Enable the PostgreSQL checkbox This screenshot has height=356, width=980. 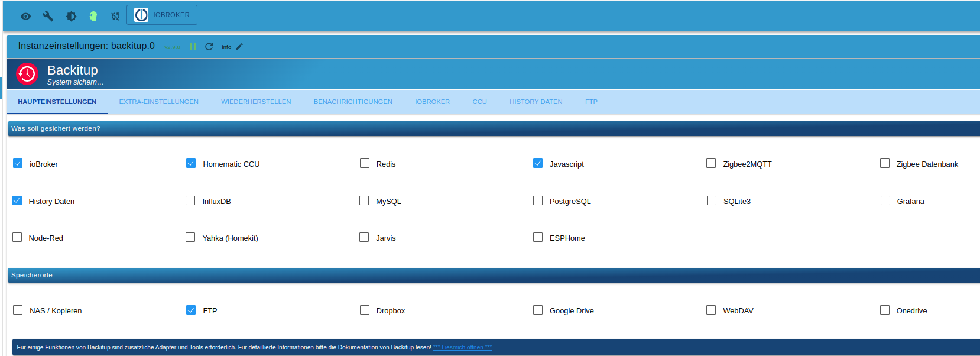coord(538,200)
